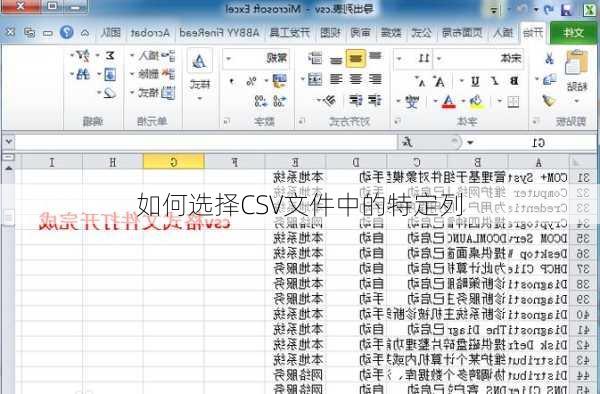Click the Accounting Number Format icon
The height and width of the screenshot is (394, 600).
(279, 81)
